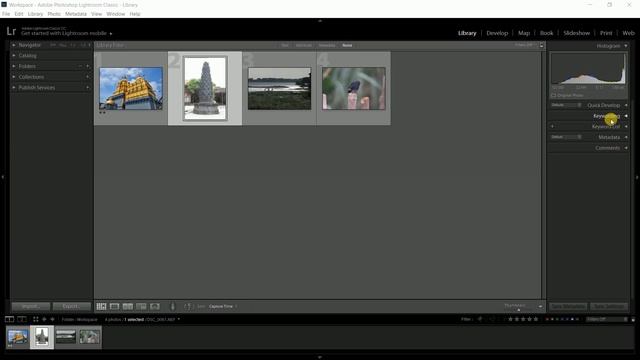Click the Import button

31,306
